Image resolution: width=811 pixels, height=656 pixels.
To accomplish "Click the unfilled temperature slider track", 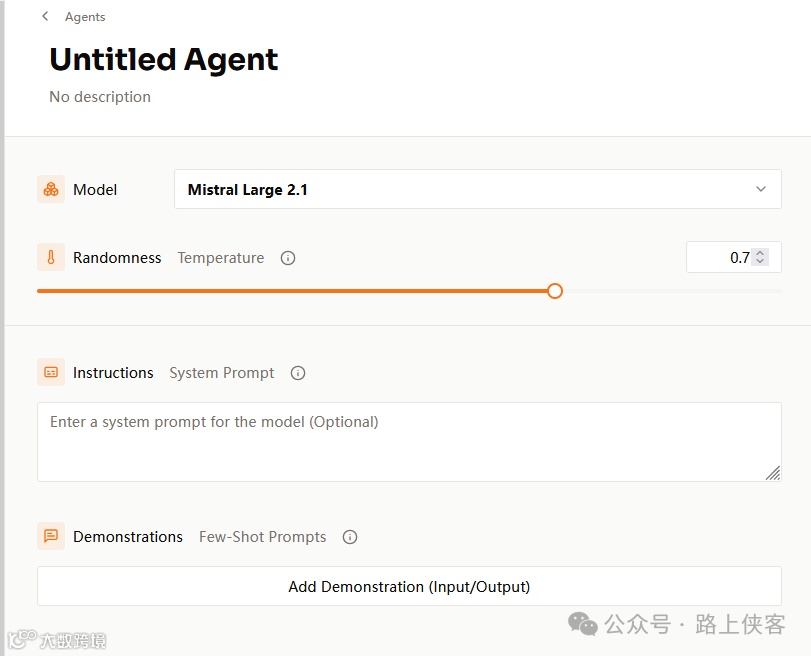I will (670, 291).
